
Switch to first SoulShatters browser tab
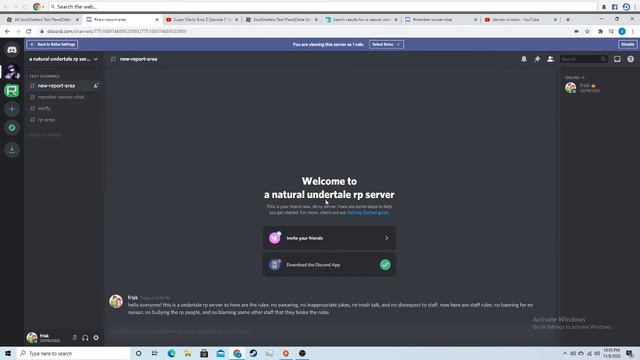(43, 20)
